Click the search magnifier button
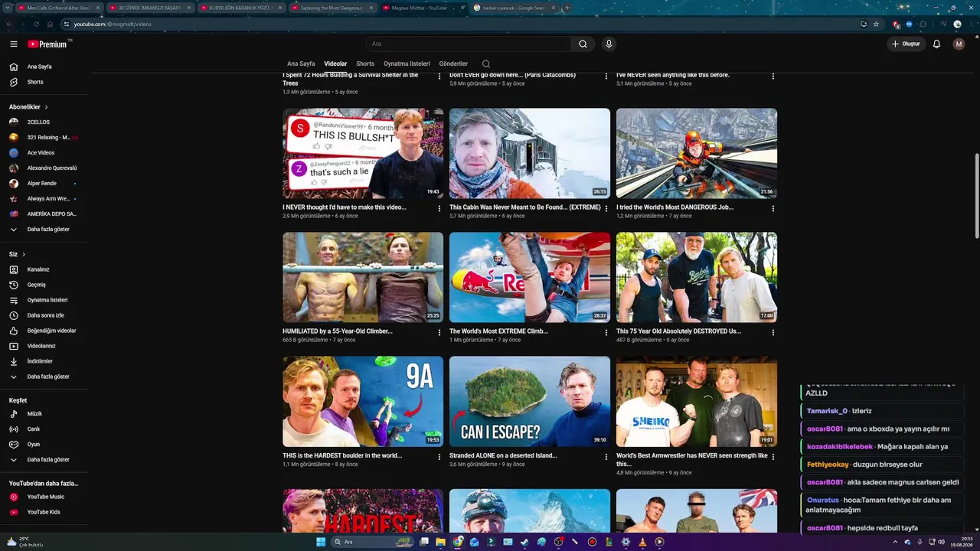Viewport: 980px width, 551px height. click(583, 44)
